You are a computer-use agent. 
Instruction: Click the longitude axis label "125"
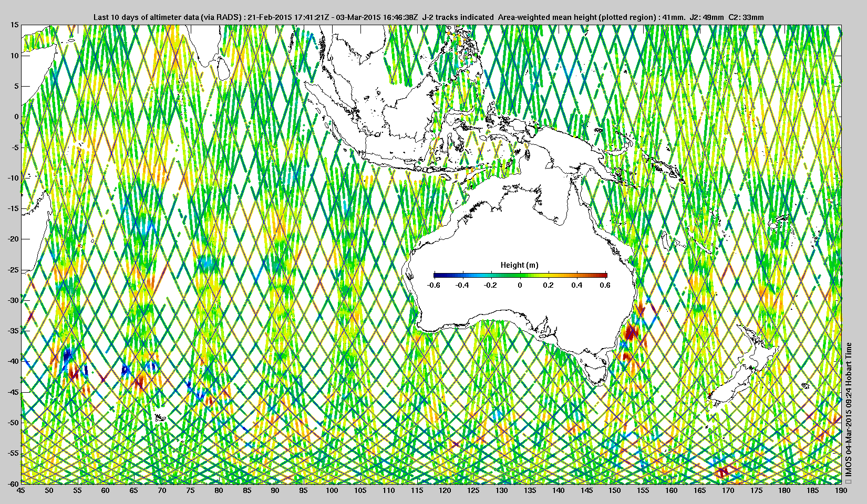(473, 490)
